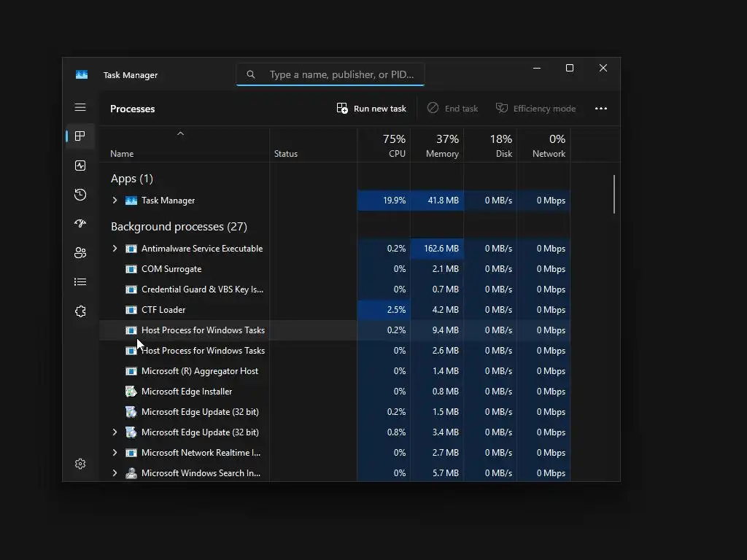Open the Performance page icon
The height and width of the screenshot is (560, 747).
point(80,166)
